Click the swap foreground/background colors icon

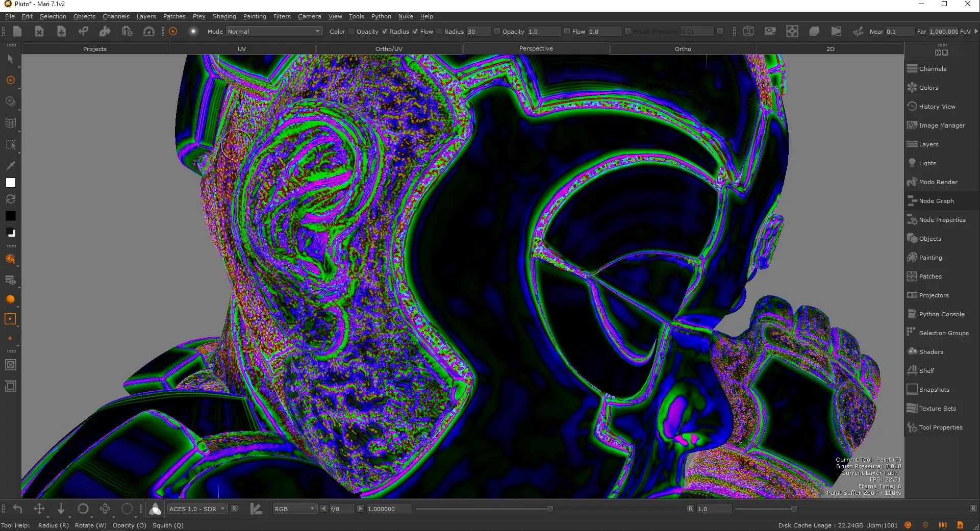(10, 199)
